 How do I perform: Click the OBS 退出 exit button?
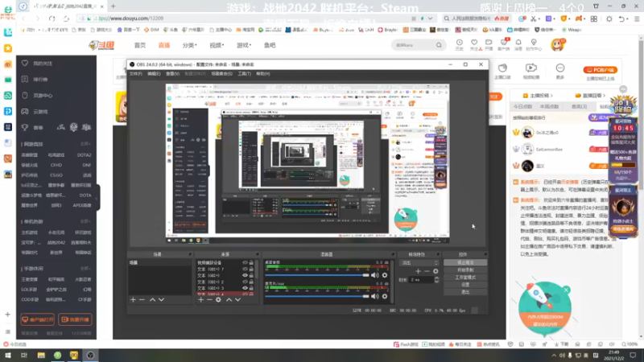pyautogui.click(x=465, y=292)
